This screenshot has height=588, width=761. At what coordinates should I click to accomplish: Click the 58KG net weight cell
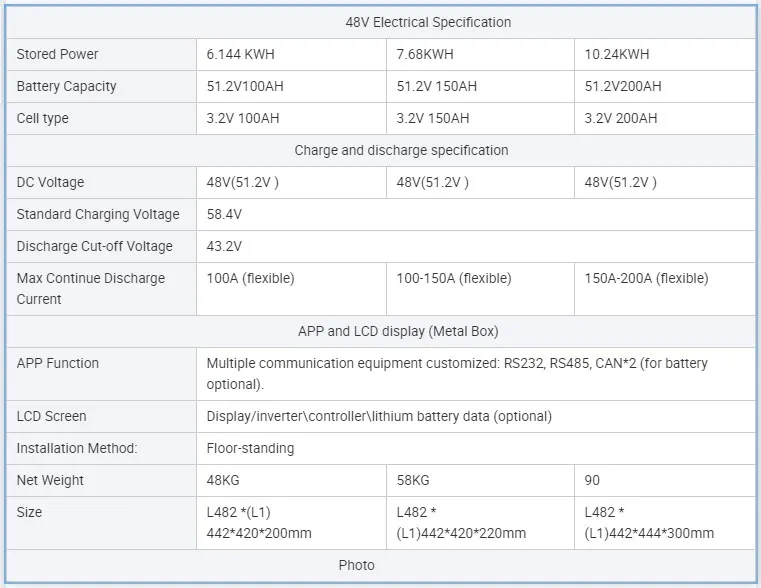pos(414,480)
